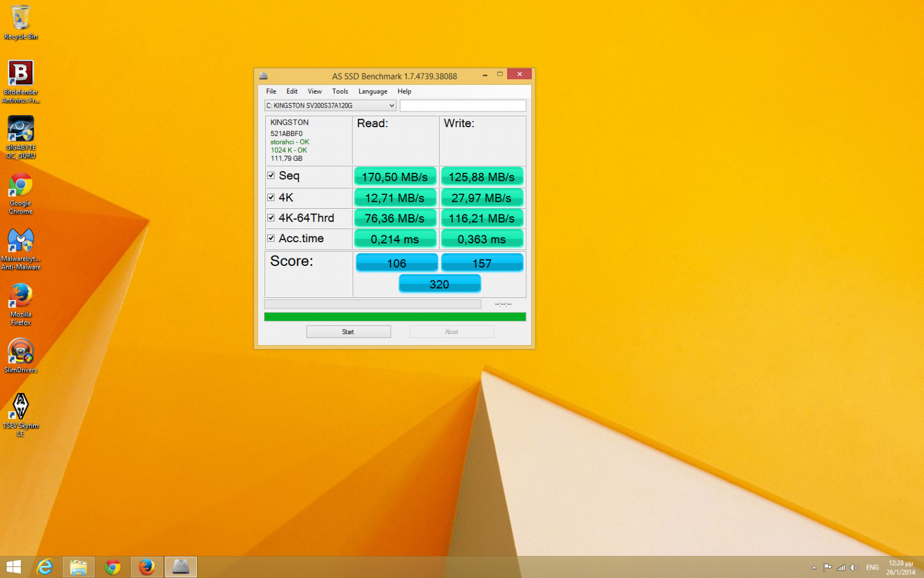Screen dimensions: 924x578
Task: Click AS SSD title bar app icon
Action: tap(263, 76)
